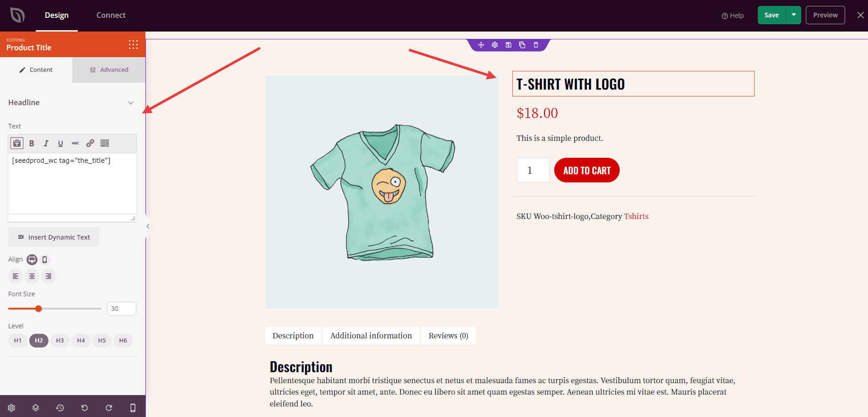Undo the last change
The height and width of the screenshot is (417, 868).
tap(84, 407)
